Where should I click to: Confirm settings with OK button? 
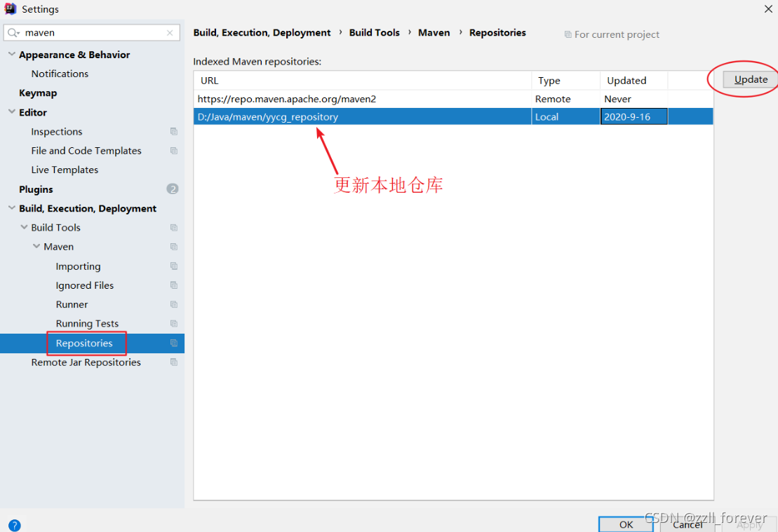[626, 524]
